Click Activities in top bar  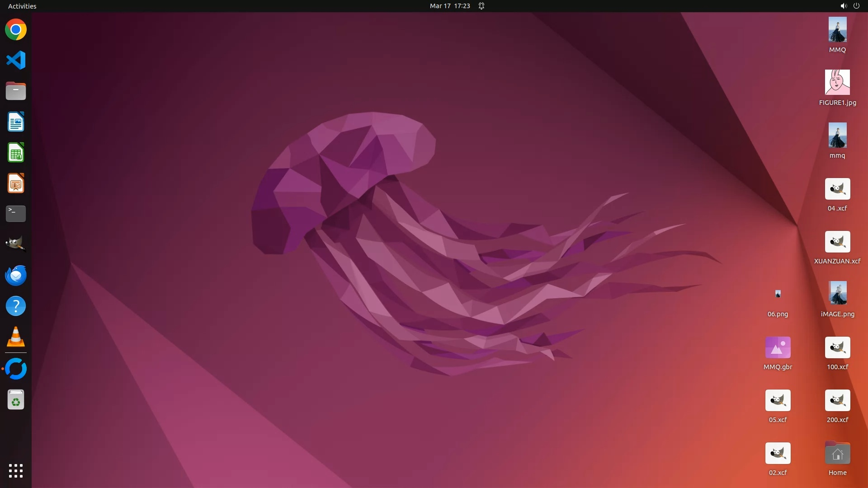tap(22, 6)
